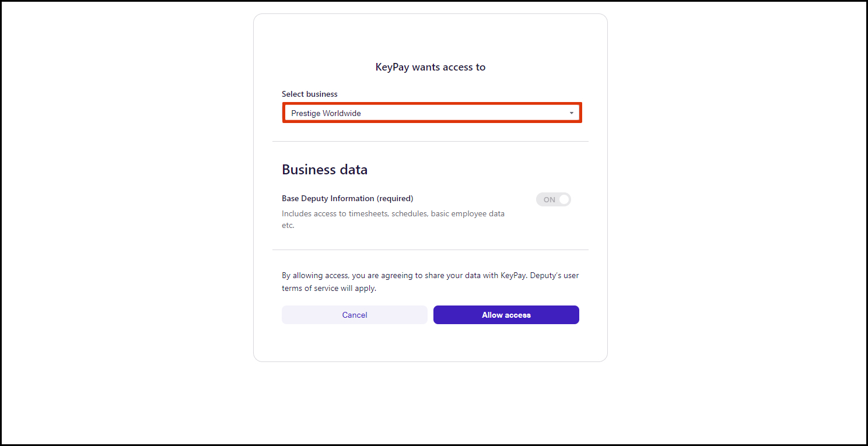The width and height of the screenshot is (868, 446).
Task: Click the Base Deputy Information (required) label
Action: tap(348, 198)
